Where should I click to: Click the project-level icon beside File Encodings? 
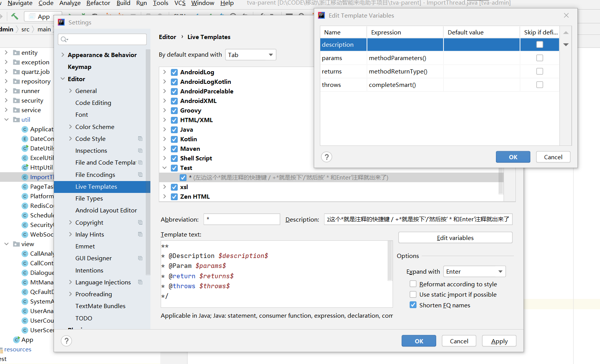tap(140, 175)
